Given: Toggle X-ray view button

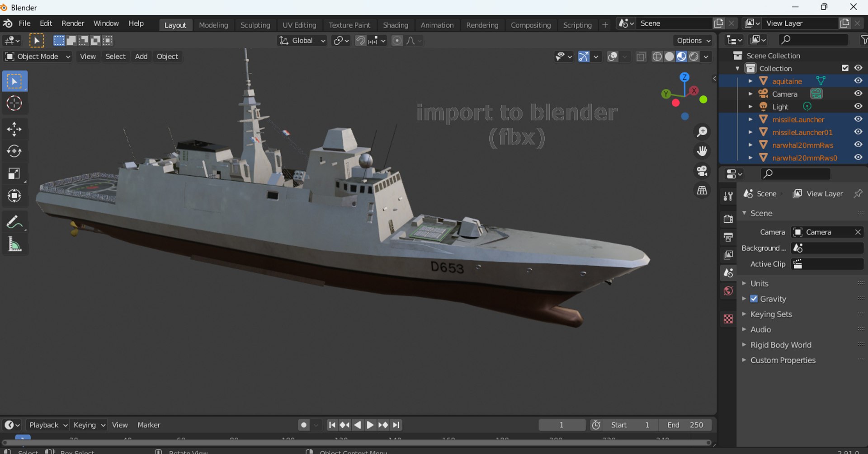Looking at the screenshot, I should (641, 56).
